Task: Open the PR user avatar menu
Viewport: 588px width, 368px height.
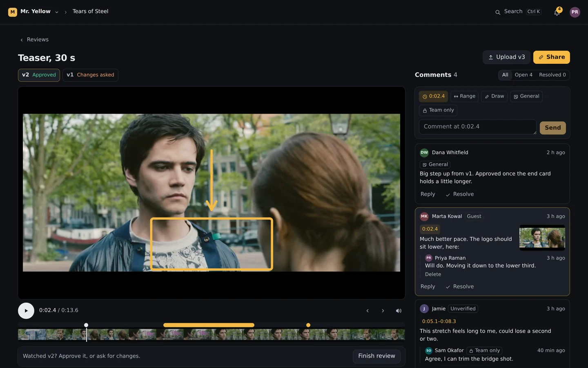Action: (575, 12)
